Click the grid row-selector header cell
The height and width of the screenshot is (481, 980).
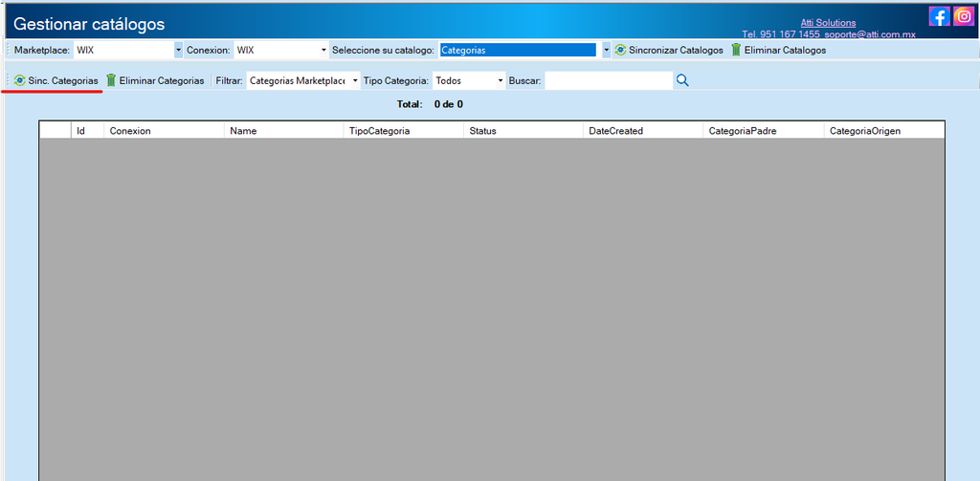pos(55,131)
